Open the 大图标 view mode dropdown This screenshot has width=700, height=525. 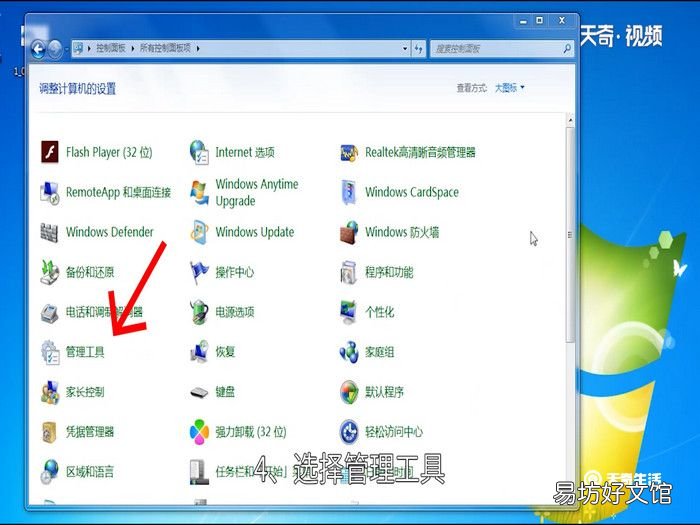509,88
